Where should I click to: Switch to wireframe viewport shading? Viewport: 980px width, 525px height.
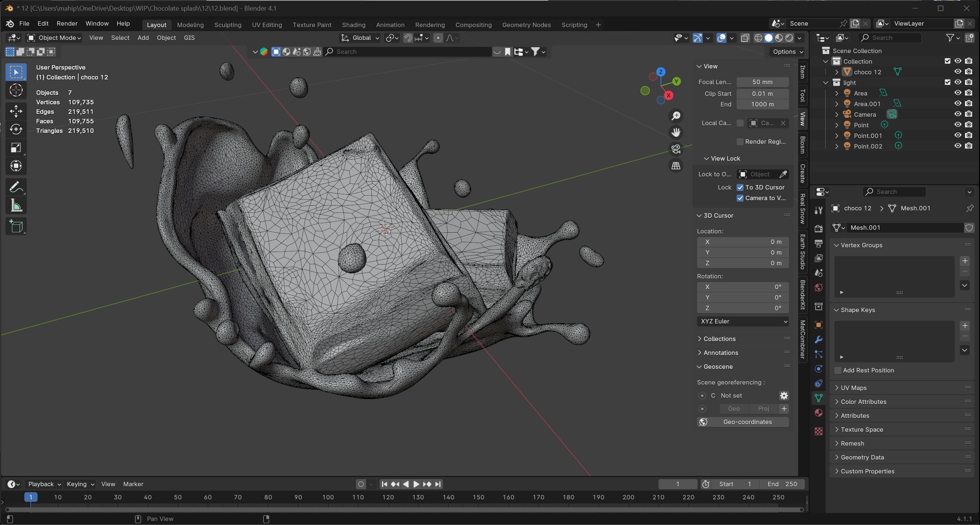(x=758, y=38)
